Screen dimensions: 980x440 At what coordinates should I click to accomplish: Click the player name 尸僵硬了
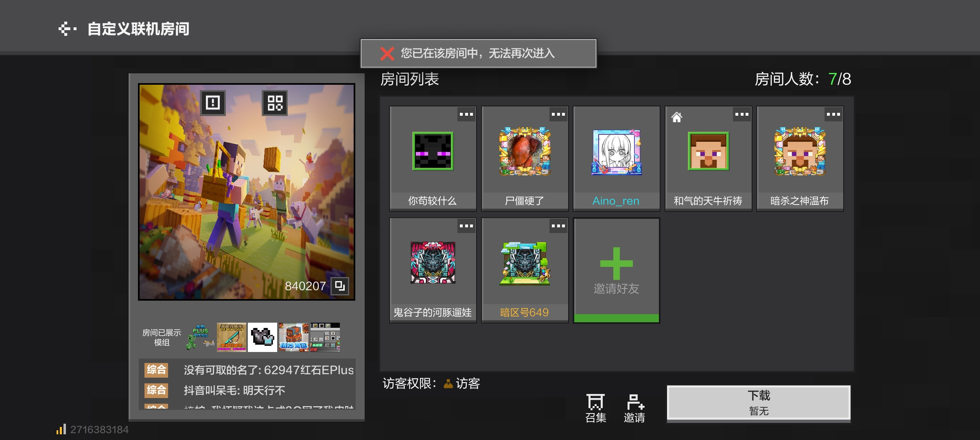525,201
